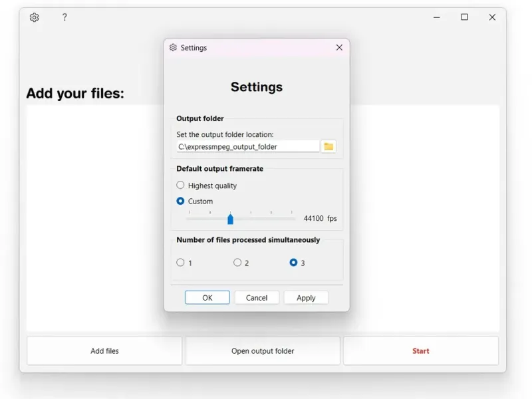Click the gear icon in Settings title bar
This screenshot has width=532, height=399.
[x=173, y=47]
